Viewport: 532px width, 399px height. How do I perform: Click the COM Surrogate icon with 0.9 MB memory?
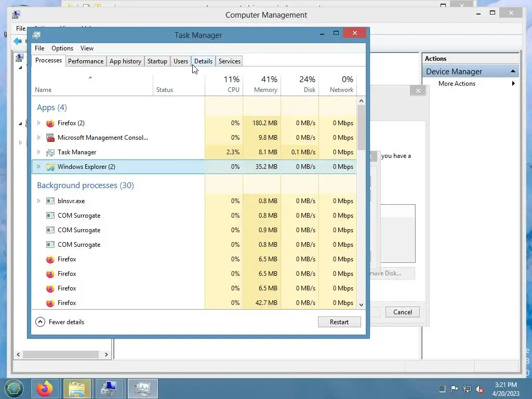pyautogui.click(x=50, y=230)
